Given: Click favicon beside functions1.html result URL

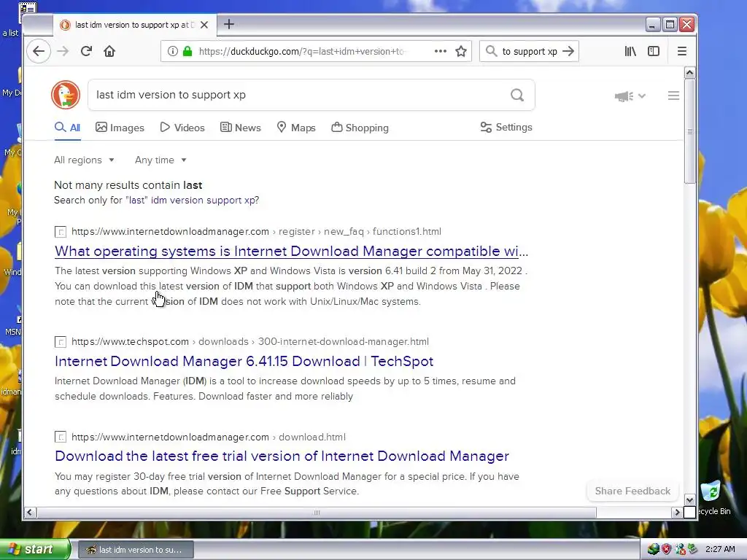Looking at the screenshot, I should [61, 232].
